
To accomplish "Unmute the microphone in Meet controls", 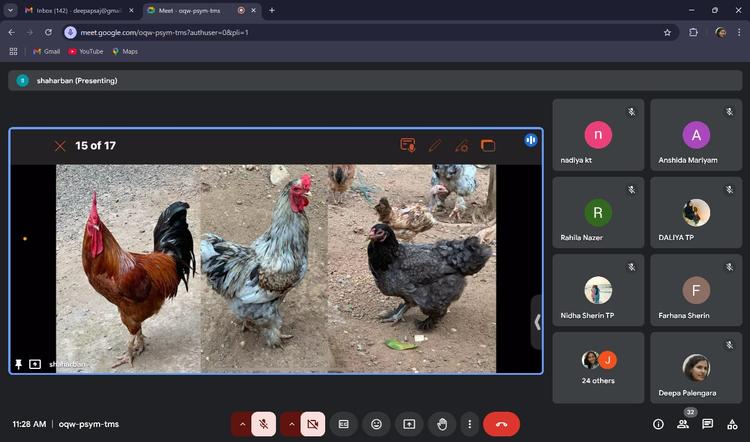I will point(264,424).
